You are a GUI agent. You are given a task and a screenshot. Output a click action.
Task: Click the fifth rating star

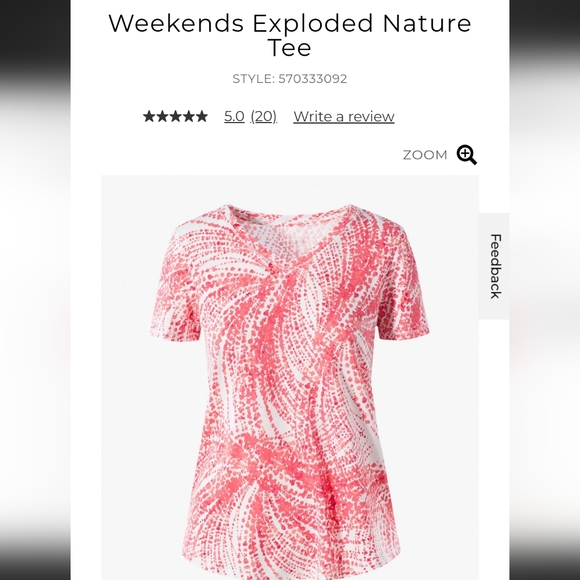pos(202,117)
